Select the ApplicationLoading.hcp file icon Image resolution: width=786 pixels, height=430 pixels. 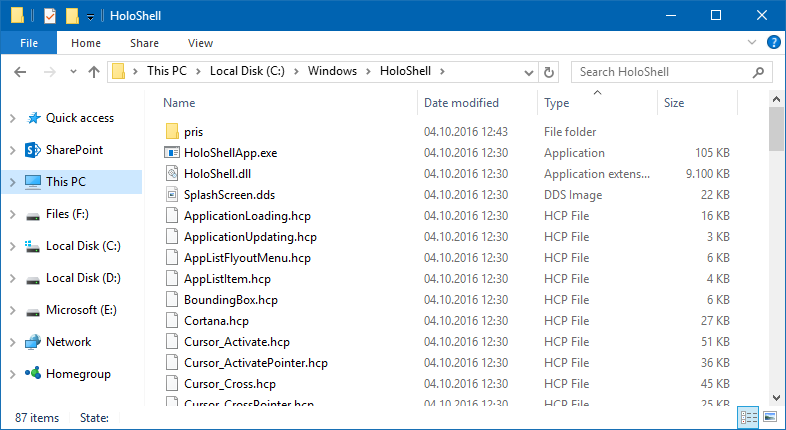pyautogui.click(x=172, y=216)
